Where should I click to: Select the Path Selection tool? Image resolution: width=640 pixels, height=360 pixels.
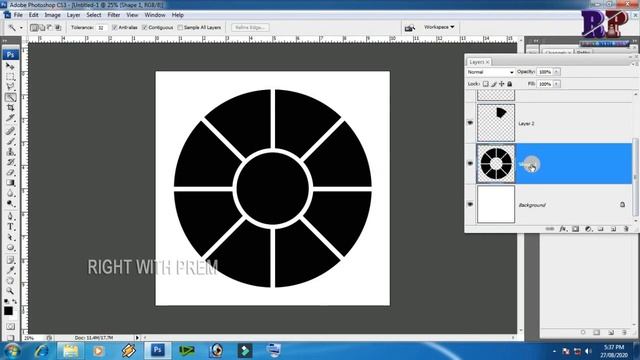coord(10,237)
